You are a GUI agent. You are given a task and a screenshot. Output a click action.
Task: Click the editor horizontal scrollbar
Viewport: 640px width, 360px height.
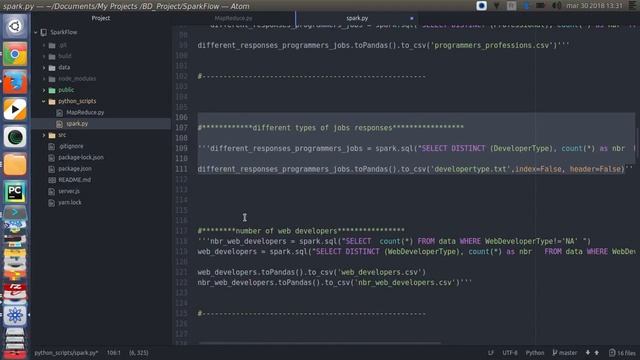tap(320, 343)
